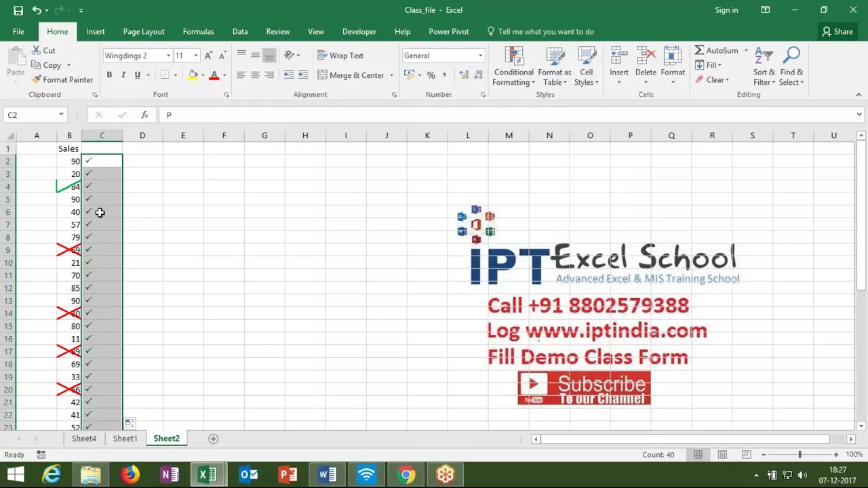
Task: Activate the Format Painter
Action: (62, 79)
